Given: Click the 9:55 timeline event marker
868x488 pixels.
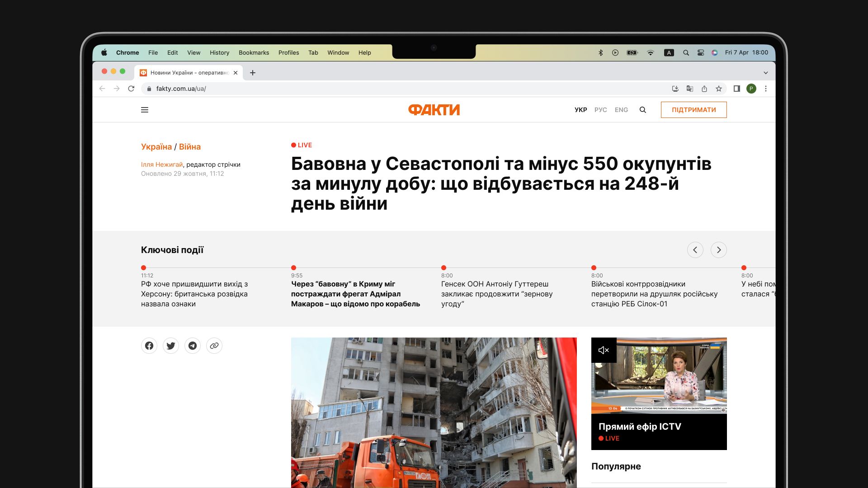Looking at the screenshot, I should (x=294, y=267).
